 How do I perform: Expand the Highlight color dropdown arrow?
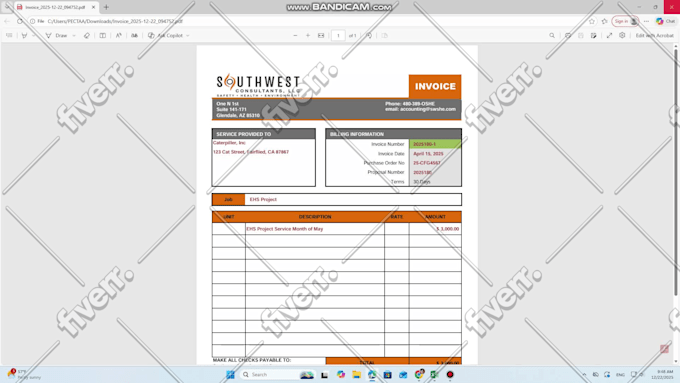click(x=34, y=36)
